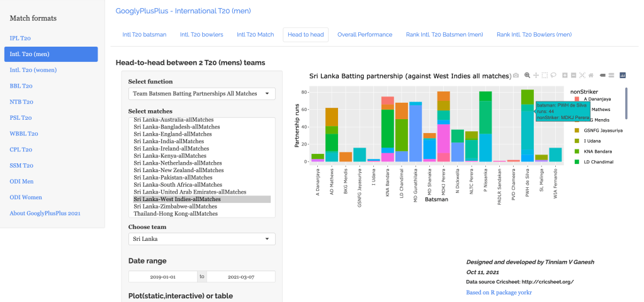
Task: Expand the Choose team dropdown
Action: (x=201, y=239)
